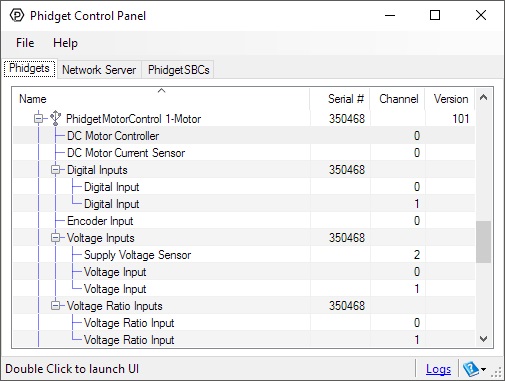
Task: Click the Voltage Ratio Inputs group label
Action: pos(114,306)
